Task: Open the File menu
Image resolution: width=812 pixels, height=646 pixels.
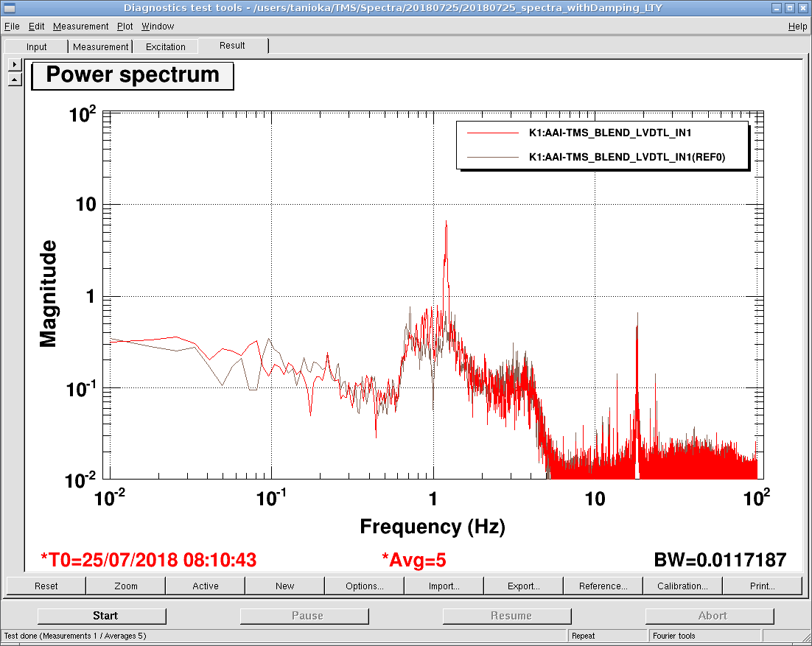Action: pos(12,27)
